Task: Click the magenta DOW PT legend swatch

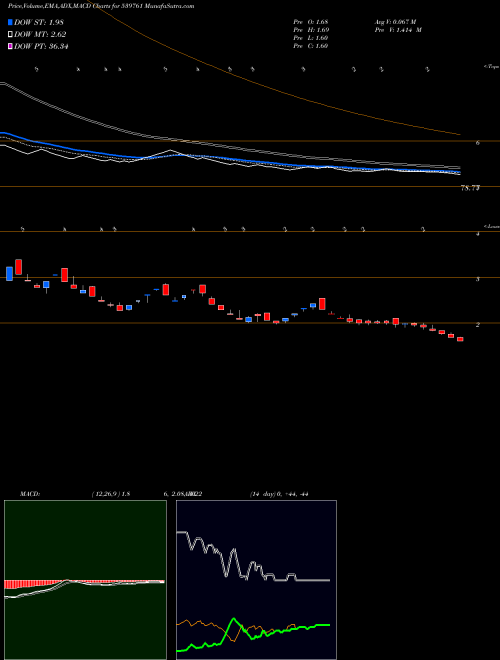Action: [10, 46]
